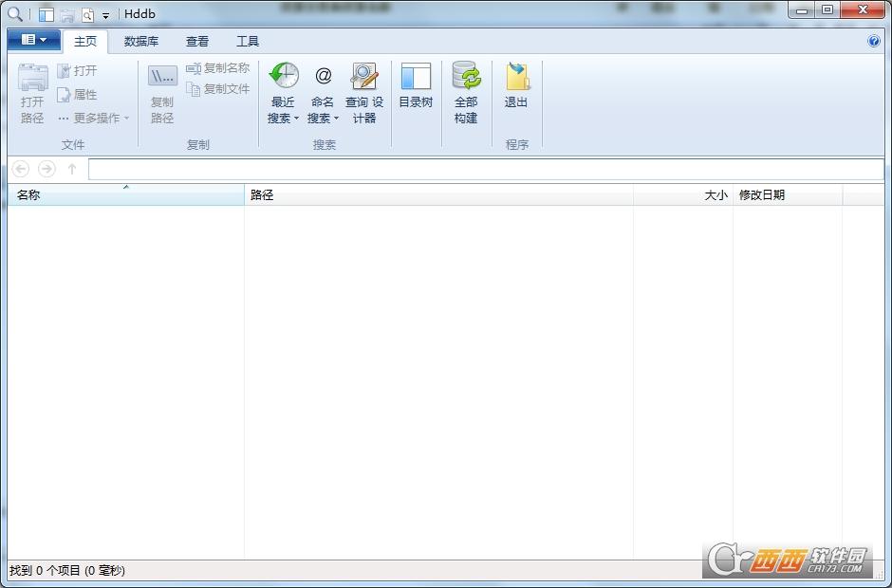Viewport: 892px width, 588px height.
Task: Toggle directory tree from quick access toolbar
Action: [x=46, y=14]
